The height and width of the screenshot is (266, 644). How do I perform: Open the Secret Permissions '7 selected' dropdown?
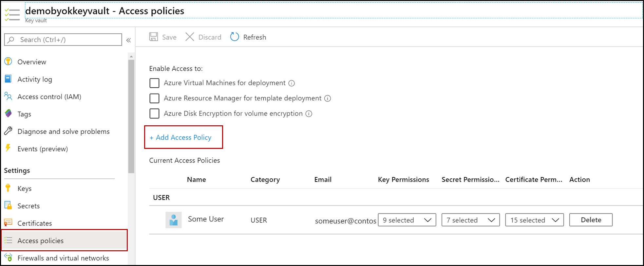click(x=471, y=220)
